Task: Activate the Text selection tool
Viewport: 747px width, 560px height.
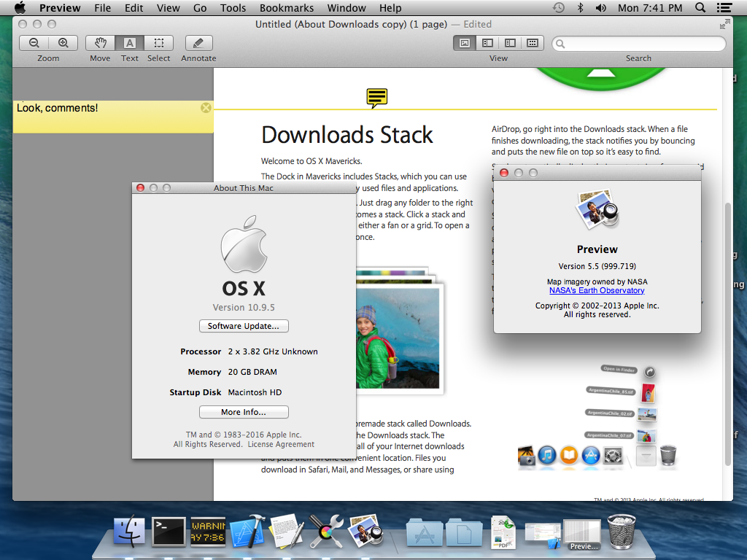Action: point(130,43)
